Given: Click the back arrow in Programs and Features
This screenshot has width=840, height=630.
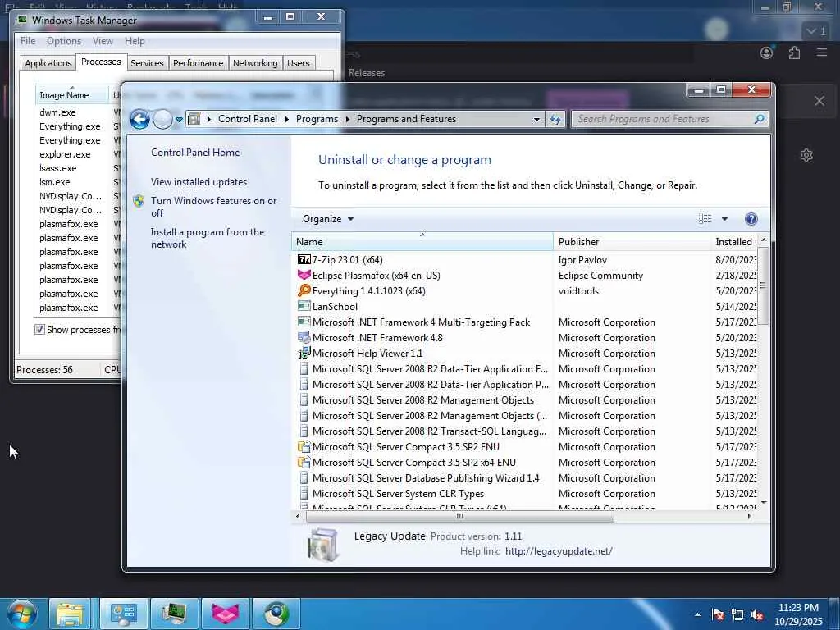Looking at the screenshot, I should pos(139,119).
